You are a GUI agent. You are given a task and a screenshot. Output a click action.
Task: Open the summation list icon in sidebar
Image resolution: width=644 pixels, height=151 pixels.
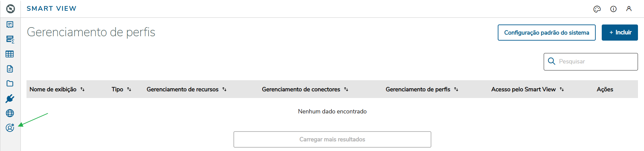point(10,39)
